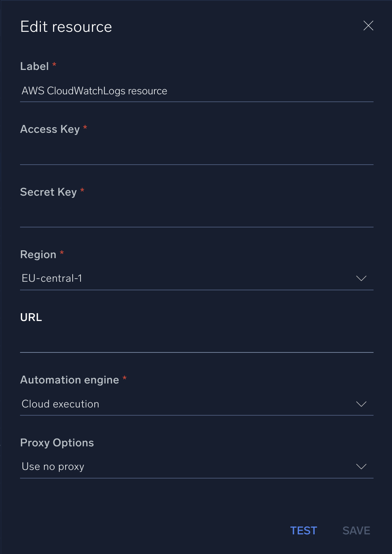
Task: Click the TEST button
Action: pyautogui.click(x=303, y=530)
